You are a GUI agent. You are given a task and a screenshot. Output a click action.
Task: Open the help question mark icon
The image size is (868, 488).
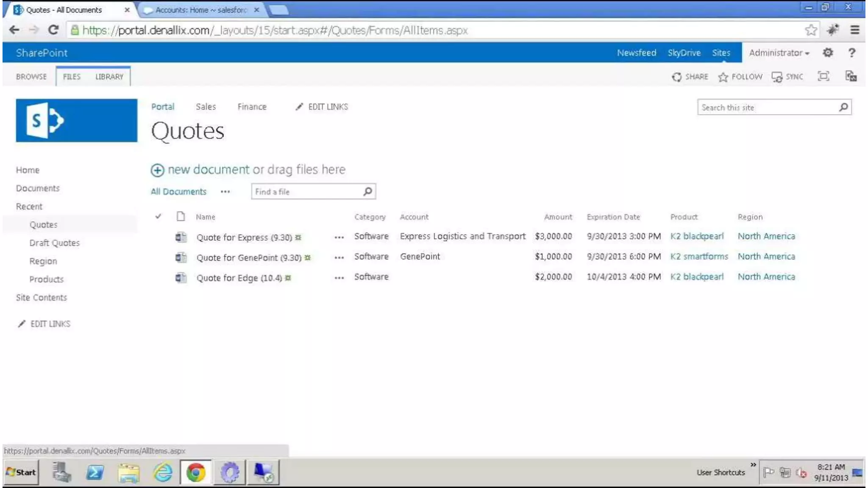pos(851,53)
